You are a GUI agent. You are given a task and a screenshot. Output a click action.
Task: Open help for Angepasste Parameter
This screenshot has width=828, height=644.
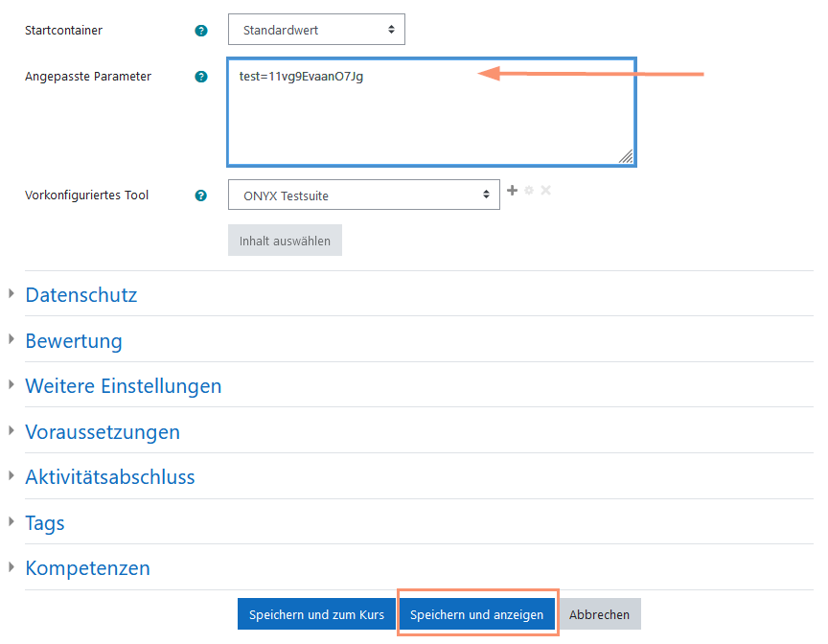pyautogui.click(x=200, y=76)
